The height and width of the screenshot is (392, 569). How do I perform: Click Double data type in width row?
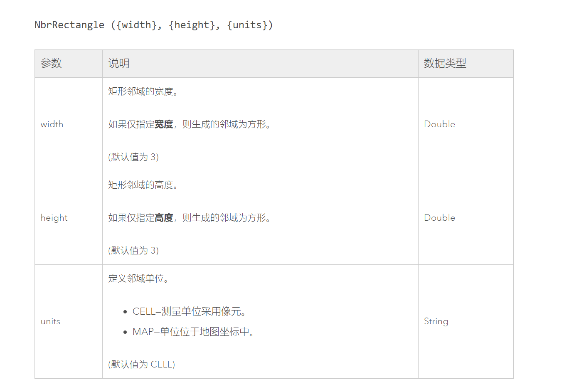(439, 124)
